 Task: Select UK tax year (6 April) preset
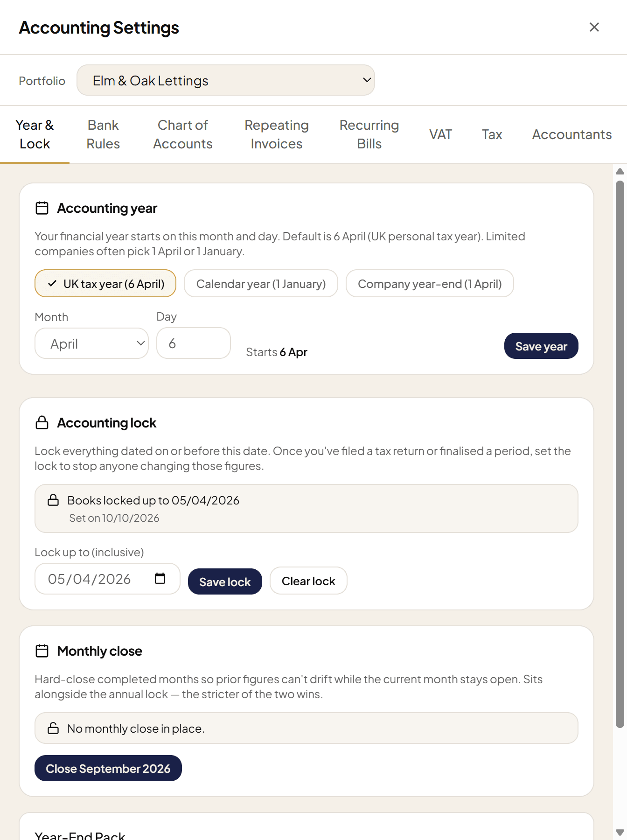[105, 284]
